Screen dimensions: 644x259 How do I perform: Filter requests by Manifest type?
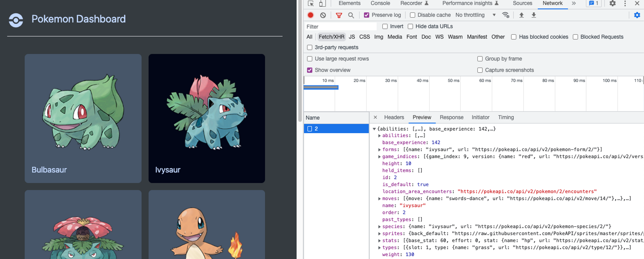(x=477, y=37)
